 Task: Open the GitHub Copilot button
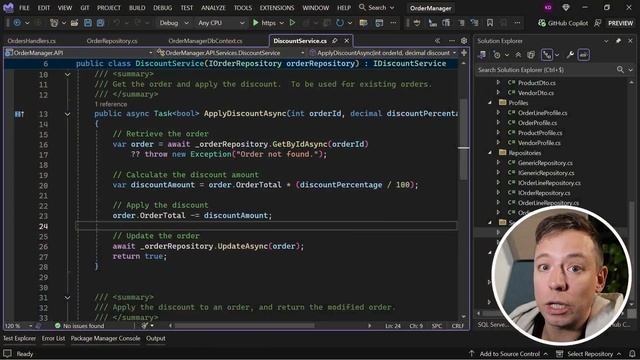[563, 23]
